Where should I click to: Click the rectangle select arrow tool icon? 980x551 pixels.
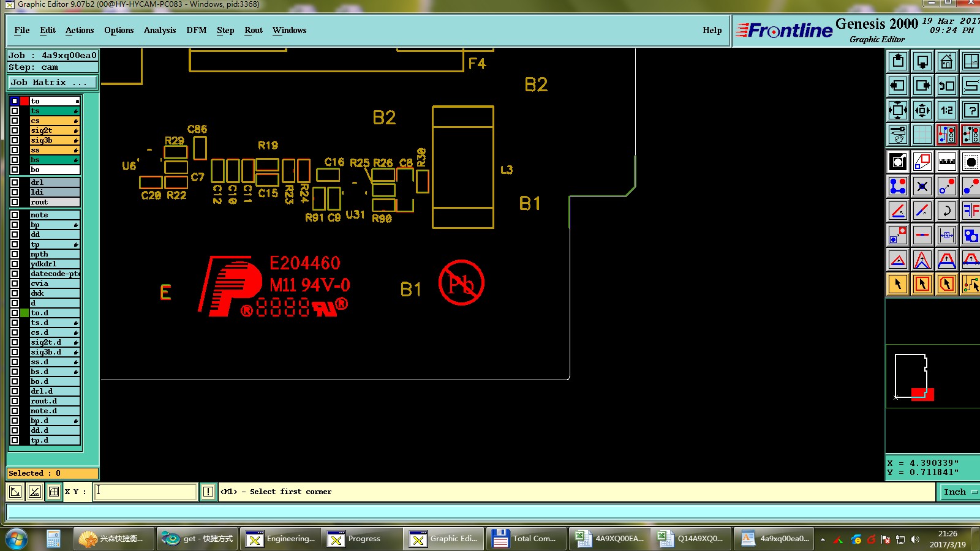(x=922, y=284)
